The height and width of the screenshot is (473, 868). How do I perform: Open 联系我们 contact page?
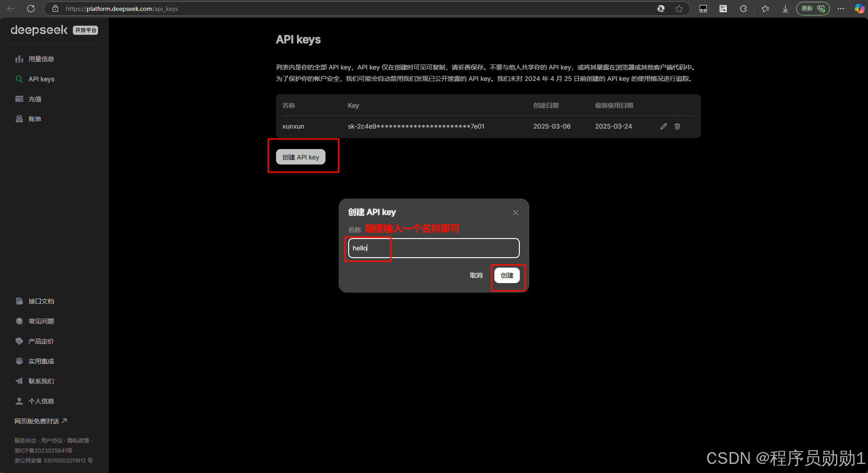[41, 381]
